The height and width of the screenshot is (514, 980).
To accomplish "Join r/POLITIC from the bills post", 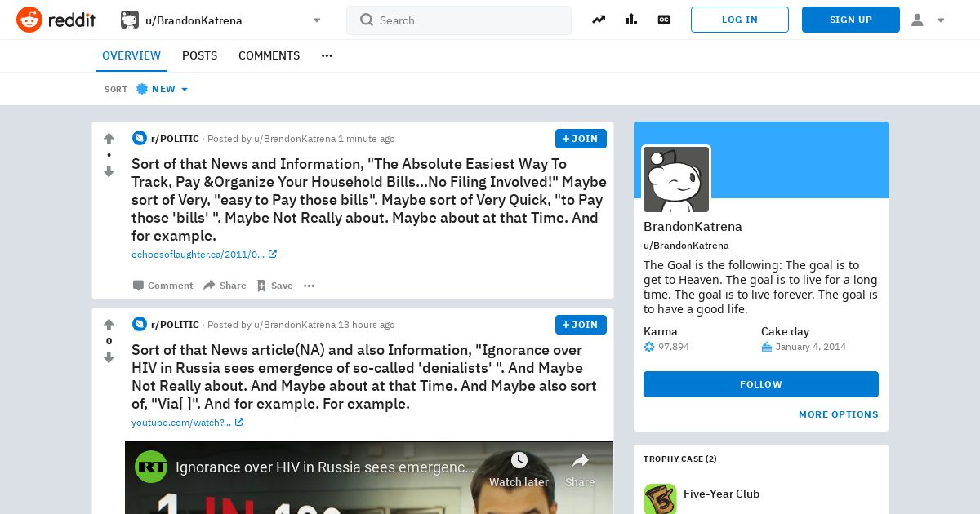I will (581, 139).
